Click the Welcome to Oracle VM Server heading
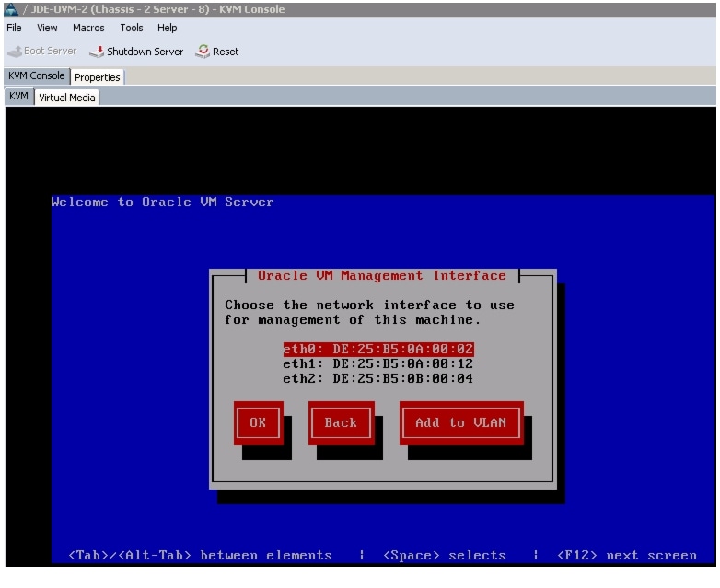The width and height of the screenshot is (720, 588). pos(163,202)
